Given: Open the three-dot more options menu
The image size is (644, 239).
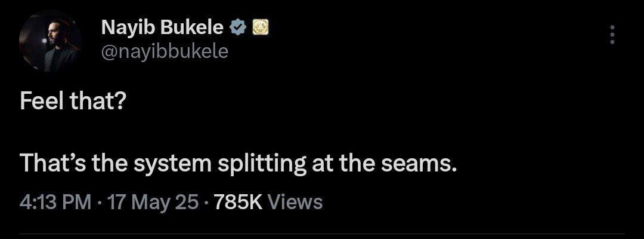Looking at the screenshot, I should coord(612,35).
